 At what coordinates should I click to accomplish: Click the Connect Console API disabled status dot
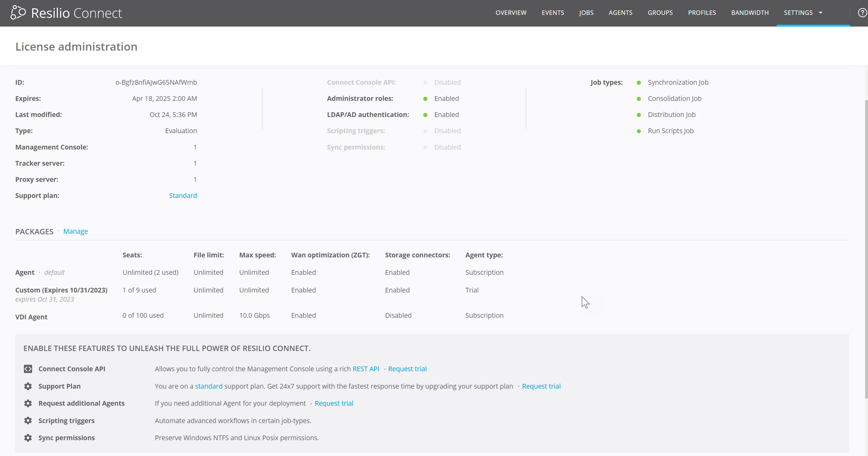(425, 83)
